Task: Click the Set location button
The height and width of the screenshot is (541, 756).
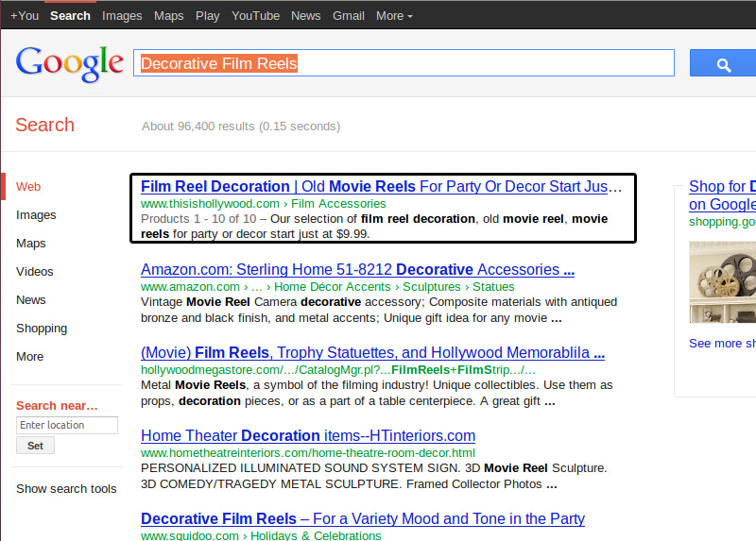Action: click(35, 446)
